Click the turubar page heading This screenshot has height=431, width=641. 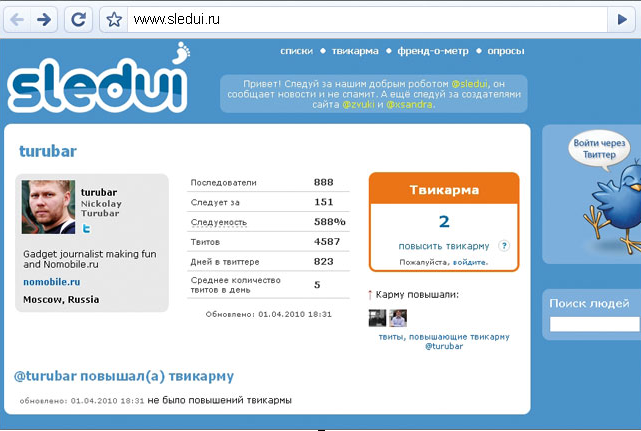tap(48, 151)
